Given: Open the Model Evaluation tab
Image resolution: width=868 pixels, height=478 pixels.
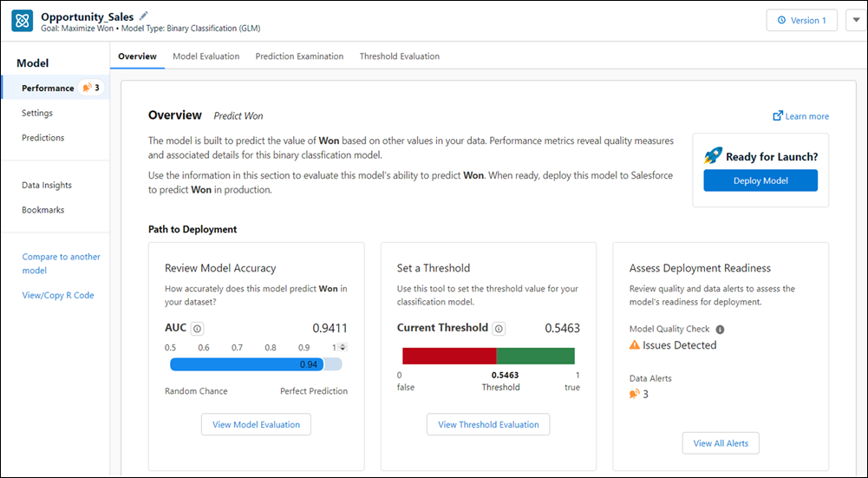Looking at the screenshot, I should 206,56.
